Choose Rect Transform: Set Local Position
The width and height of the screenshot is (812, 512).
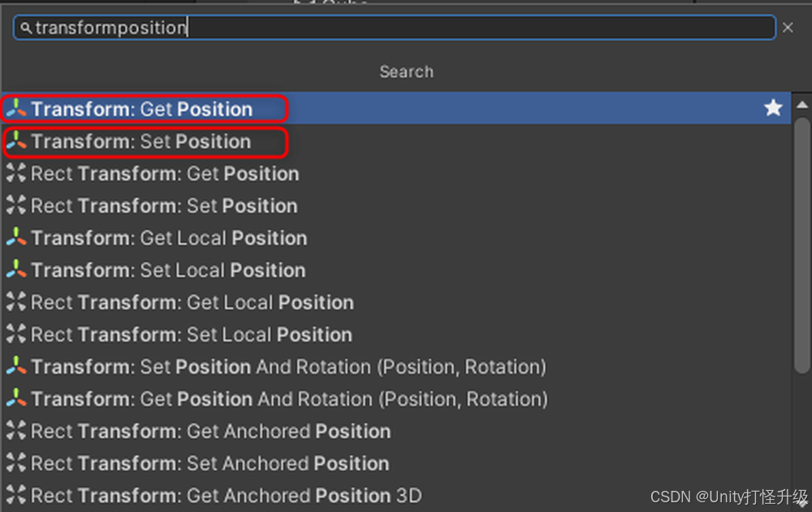point(395,334)
